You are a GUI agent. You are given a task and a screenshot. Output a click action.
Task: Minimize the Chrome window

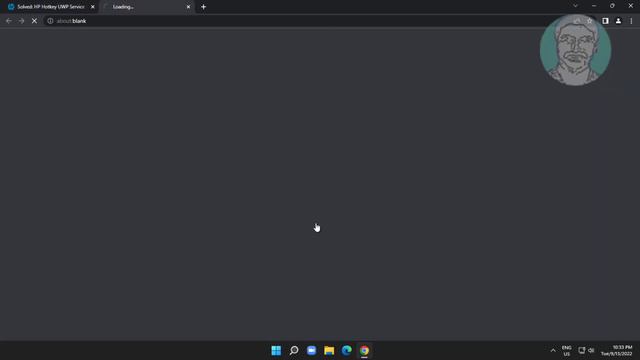pos(594,6)
